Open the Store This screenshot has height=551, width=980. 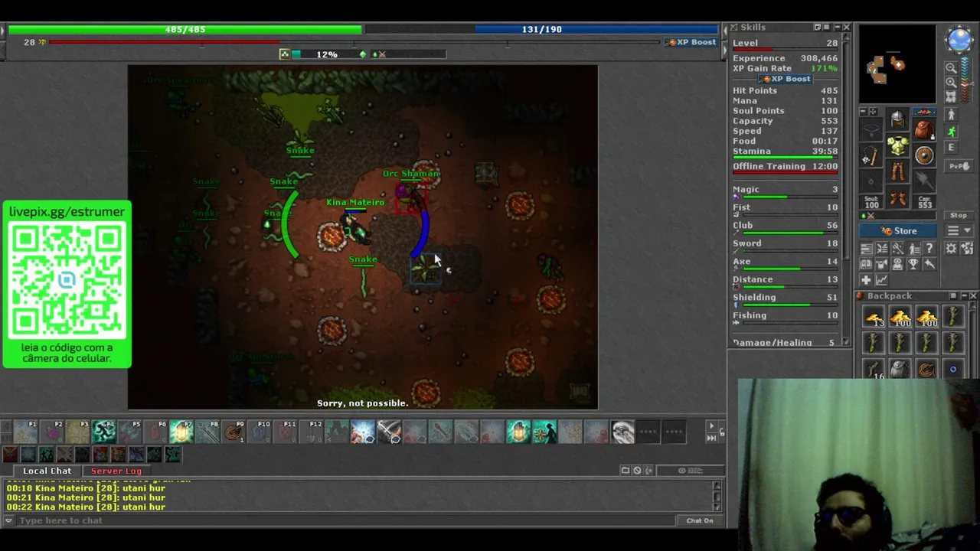899,231
